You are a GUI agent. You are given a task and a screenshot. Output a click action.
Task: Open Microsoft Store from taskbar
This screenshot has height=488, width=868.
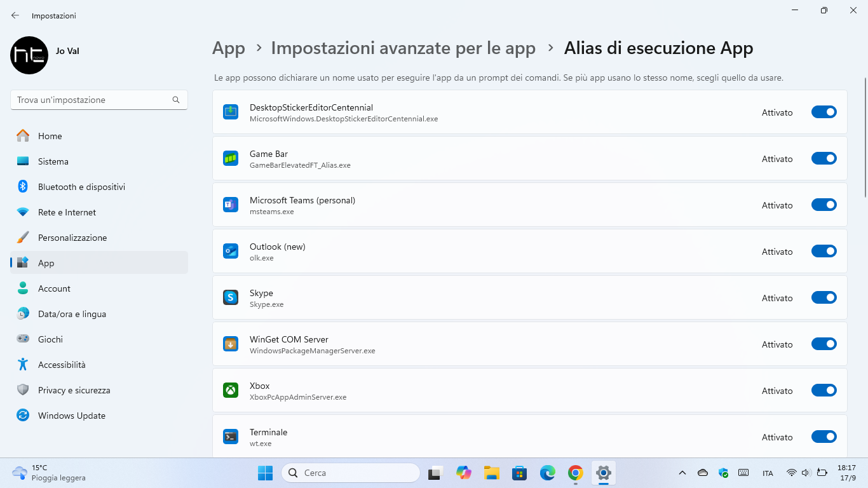519,473
